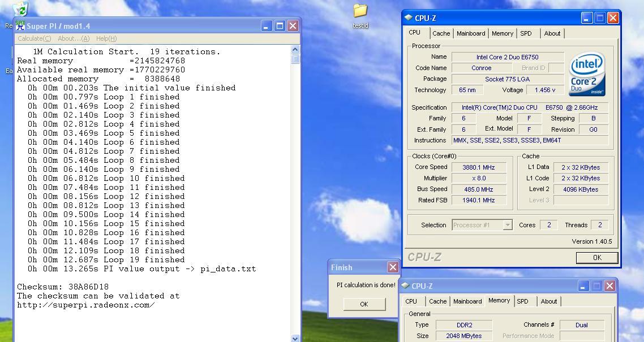
Task: Select SPD tab in lower CPU-Z window
Action: (x=522, y=301)
